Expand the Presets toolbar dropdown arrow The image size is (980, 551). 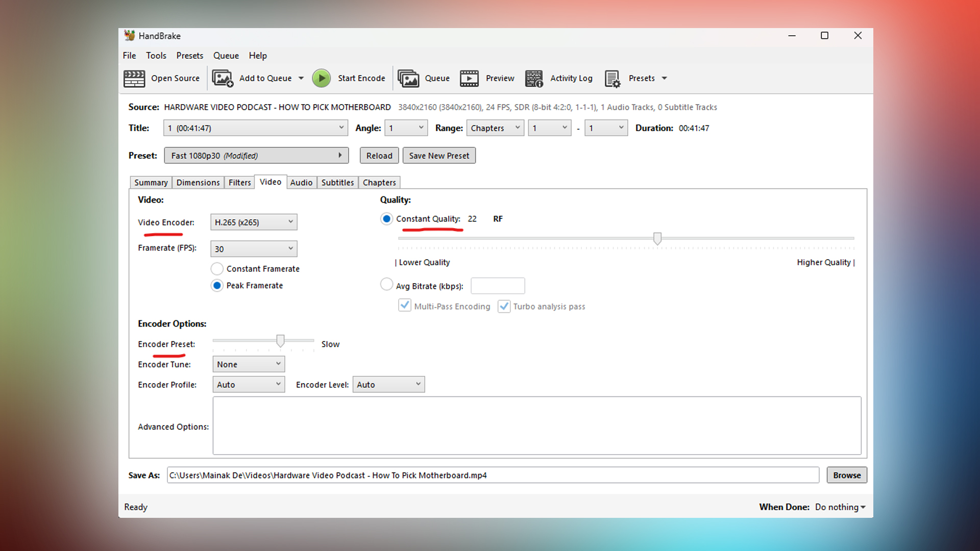[x=664, y=78]
